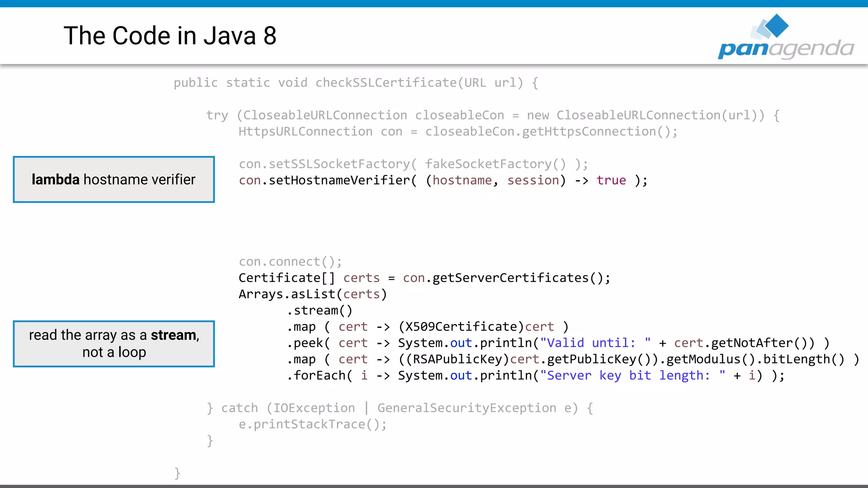Select the lambda hostname verifier callout box
Image resolution: width=868 pixels, height=488 pixels.
(114, 180)
